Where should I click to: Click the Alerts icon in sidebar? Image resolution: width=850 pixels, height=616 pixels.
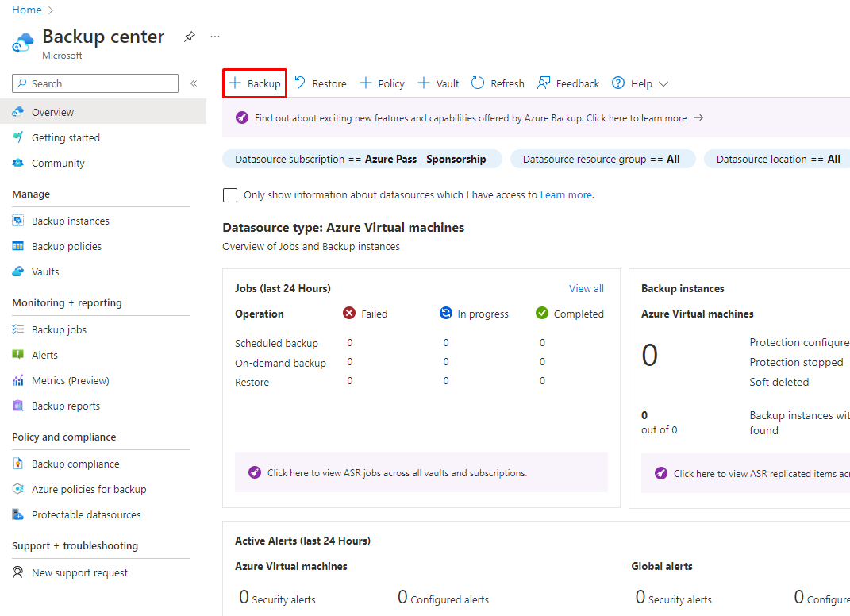[x=18, y=355]
